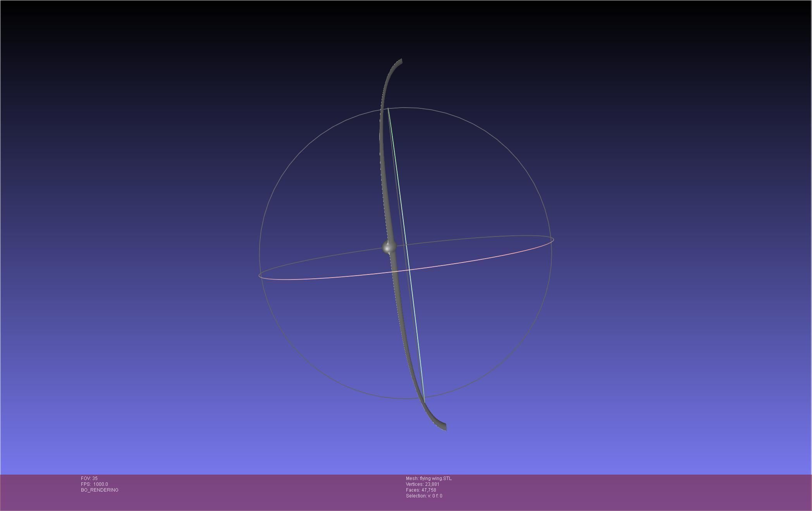Image resolution: width=812 pixels, height=511 pixels.
Task: Click the Vertices: 23,881 text
Action: [x=422, y=484]
